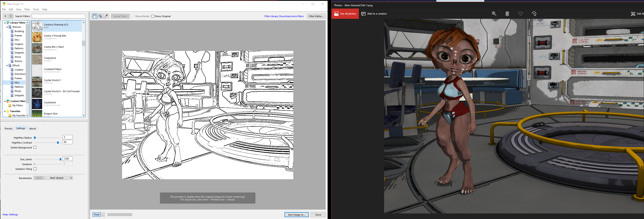Go forward with the right arrow button
Viewport: 644px width, 219px height.
coord(11,16)
